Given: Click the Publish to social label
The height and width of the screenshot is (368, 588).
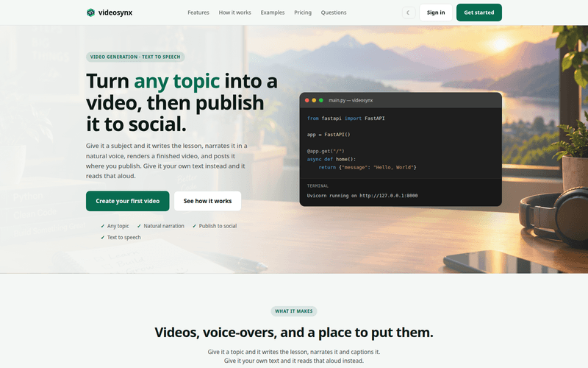Looking at the screenshot, I should tap(218, 226).
